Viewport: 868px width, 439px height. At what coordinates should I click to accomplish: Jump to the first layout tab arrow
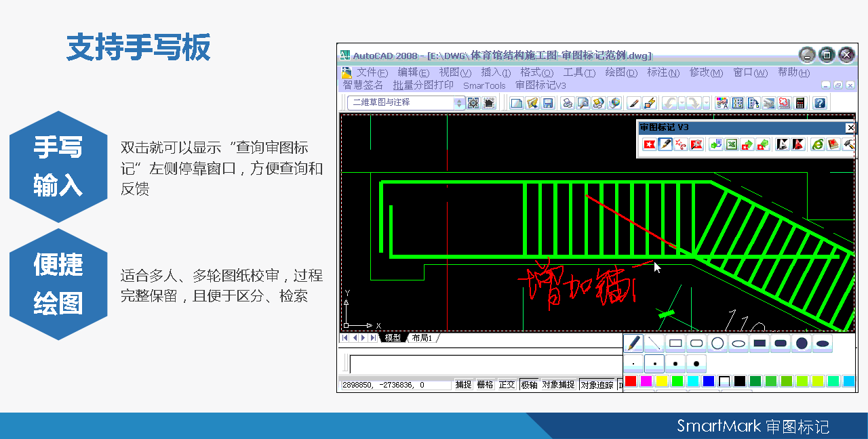pos(345,337)
